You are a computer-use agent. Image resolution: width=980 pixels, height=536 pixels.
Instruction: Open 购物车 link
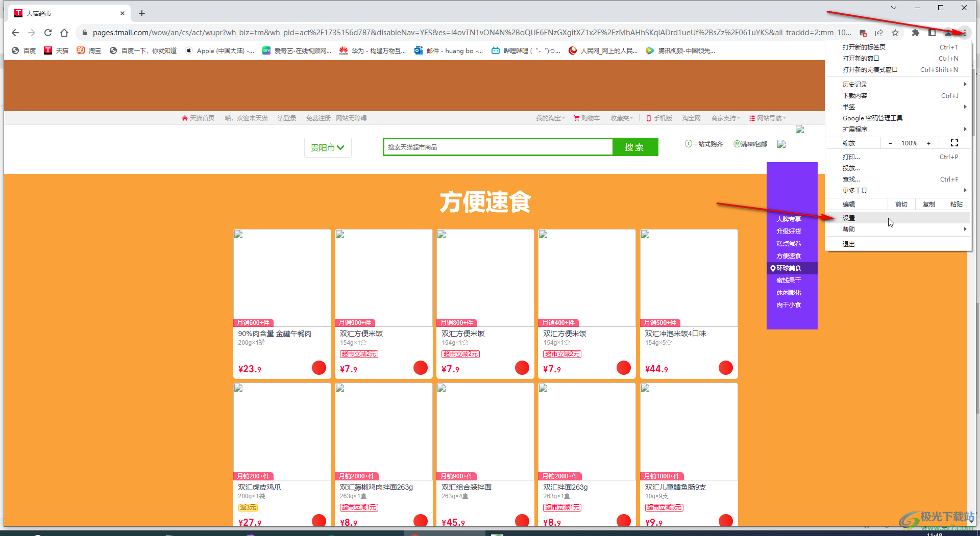[x=586, y=118]
